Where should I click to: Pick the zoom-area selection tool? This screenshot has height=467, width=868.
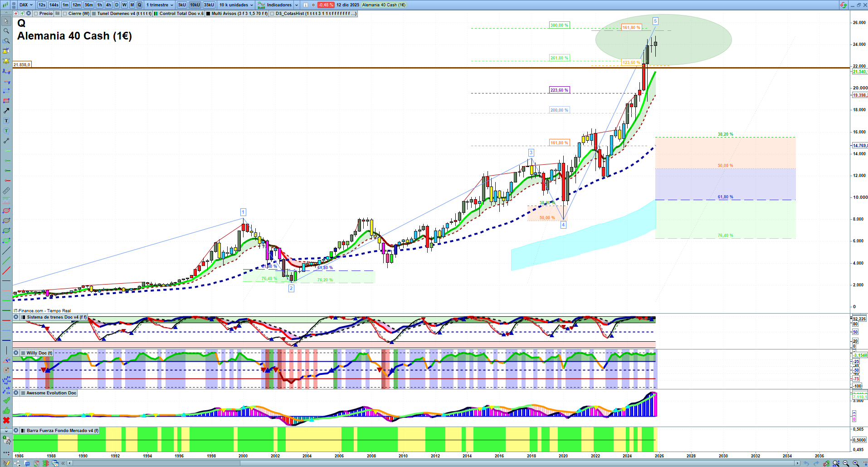6,41
